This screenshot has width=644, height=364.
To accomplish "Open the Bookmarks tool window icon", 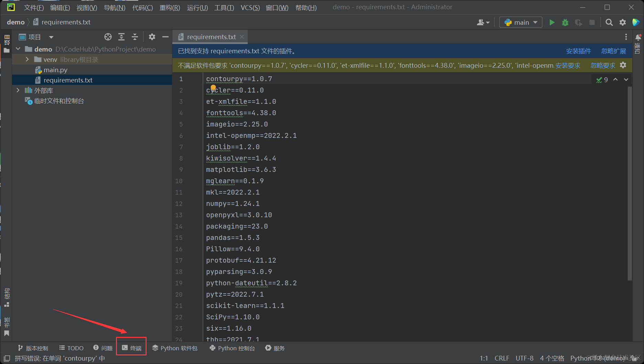I will [7, 333].
